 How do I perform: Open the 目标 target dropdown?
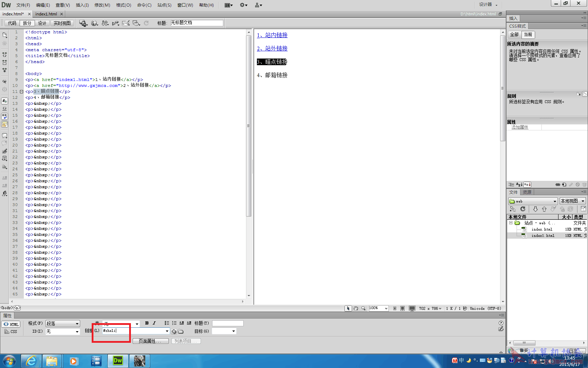(224, 331)
